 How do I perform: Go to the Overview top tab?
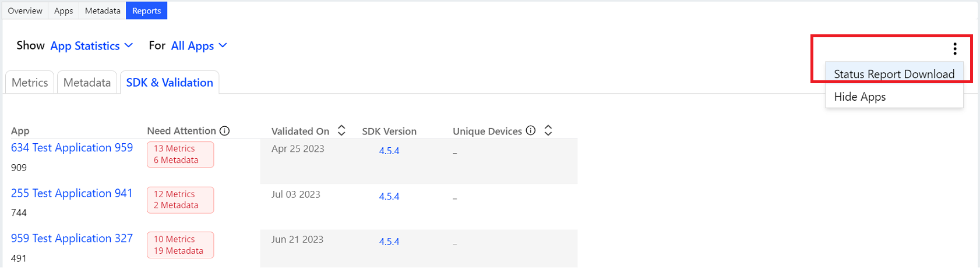click(x=25, y=10)
